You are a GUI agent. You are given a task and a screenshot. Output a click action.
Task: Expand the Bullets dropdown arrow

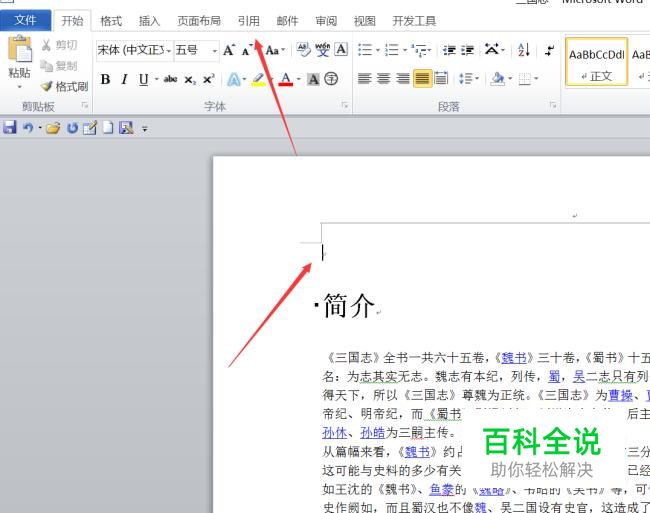pyautogui.click(x=378, y=51)
